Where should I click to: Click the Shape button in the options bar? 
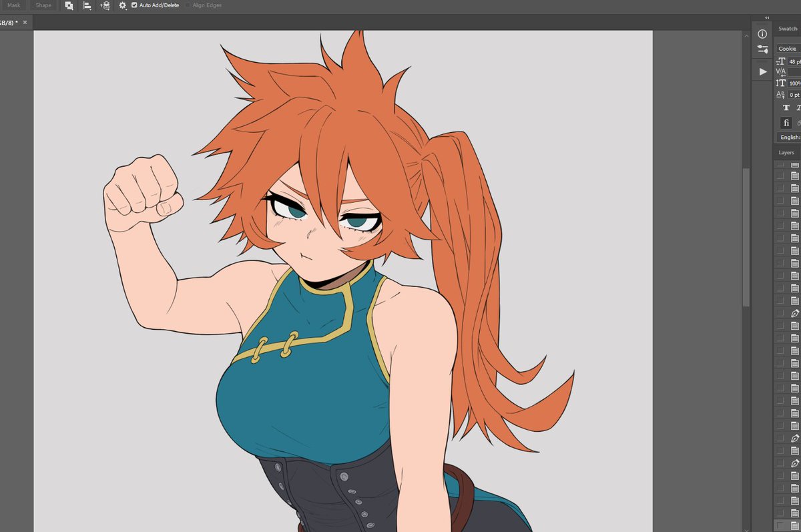(43, 5)
